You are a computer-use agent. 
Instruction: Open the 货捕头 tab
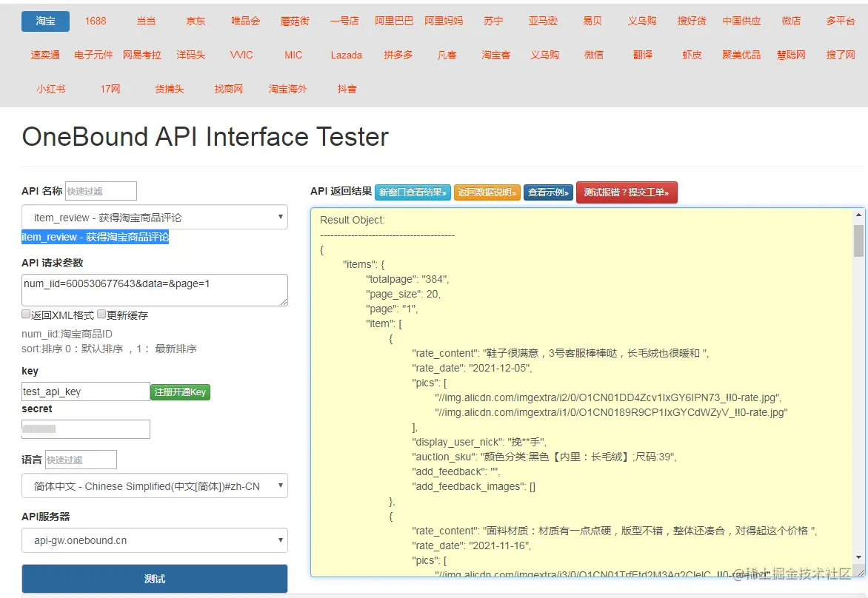coord(170,89)
